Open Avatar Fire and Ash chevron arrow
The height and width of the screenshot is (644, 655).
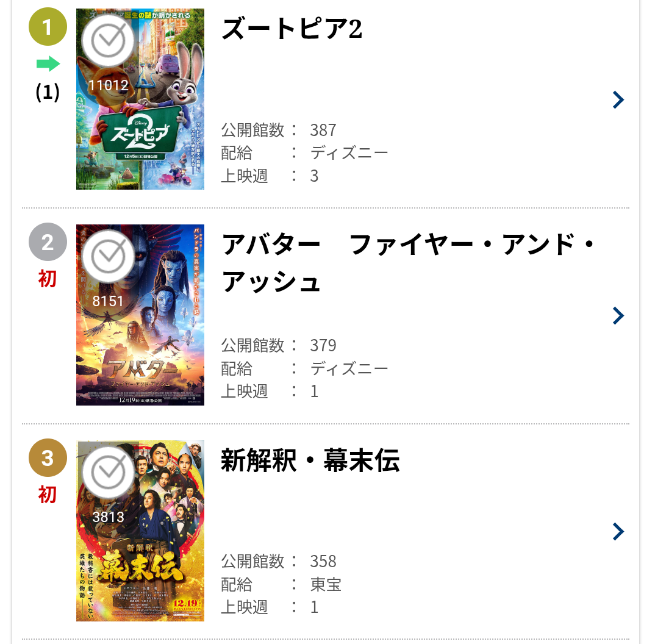(618, 315)
